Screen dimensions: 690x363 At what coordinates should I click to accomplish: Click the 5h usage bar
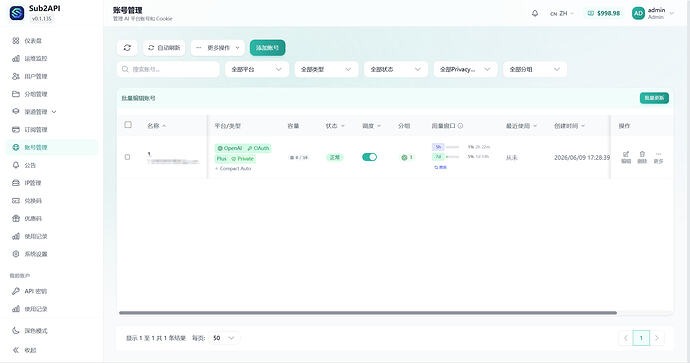tap(452, 147)
